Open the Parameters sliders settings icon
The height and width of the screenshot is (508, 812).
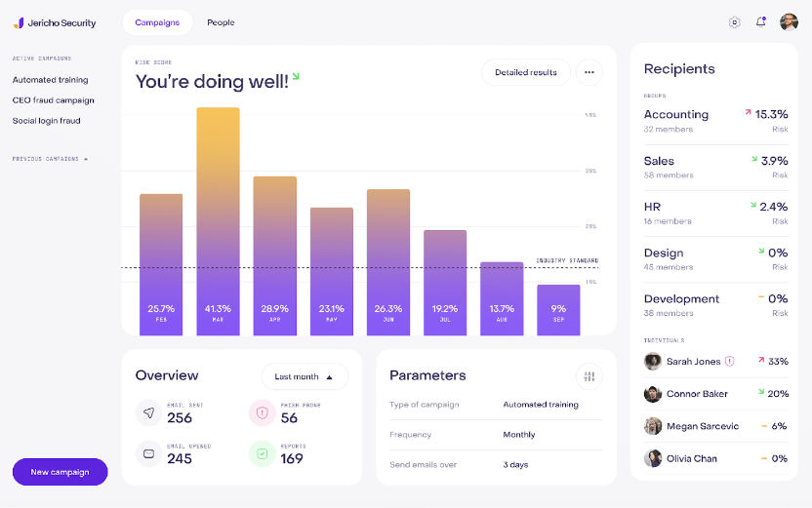589,376
